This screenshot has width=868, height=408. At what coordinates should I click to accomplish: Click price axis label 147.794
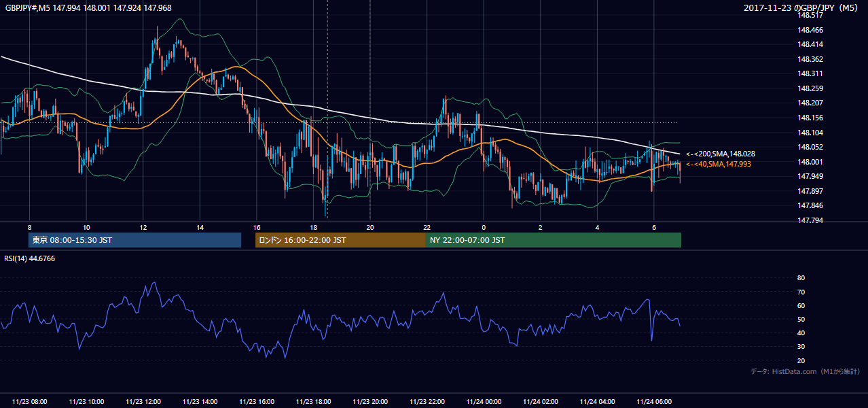811,220
